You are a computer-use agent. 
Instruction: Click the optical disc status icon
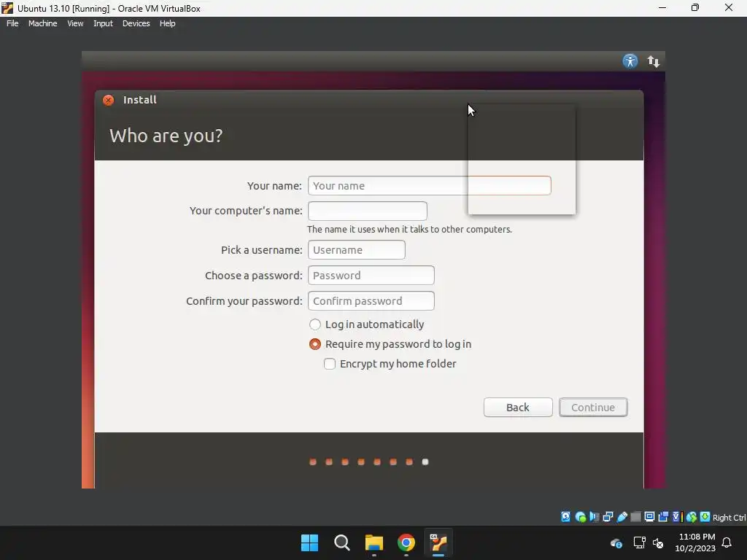click(x=580, y=517)
